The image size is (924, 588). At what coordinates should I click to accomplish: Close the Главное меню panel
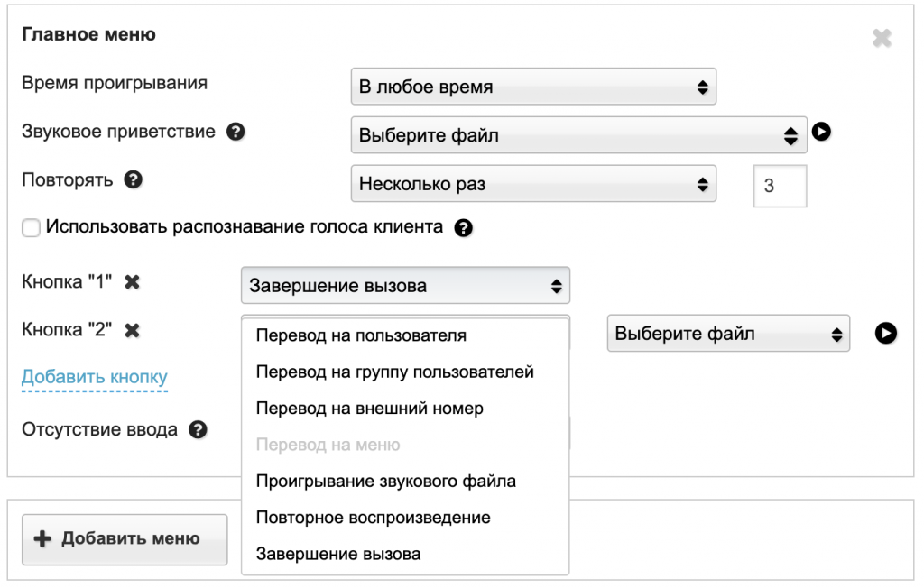tap(882, 38)
